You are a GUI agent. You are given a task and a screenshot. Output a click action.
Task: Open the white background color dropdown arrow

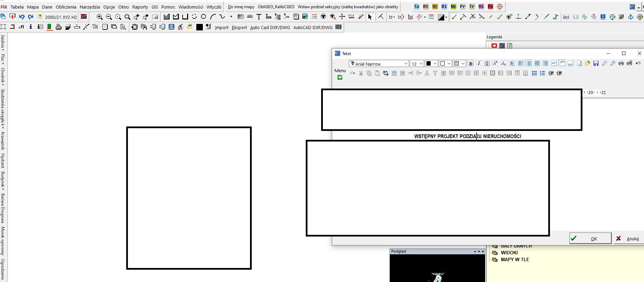[x=449, y=64]
